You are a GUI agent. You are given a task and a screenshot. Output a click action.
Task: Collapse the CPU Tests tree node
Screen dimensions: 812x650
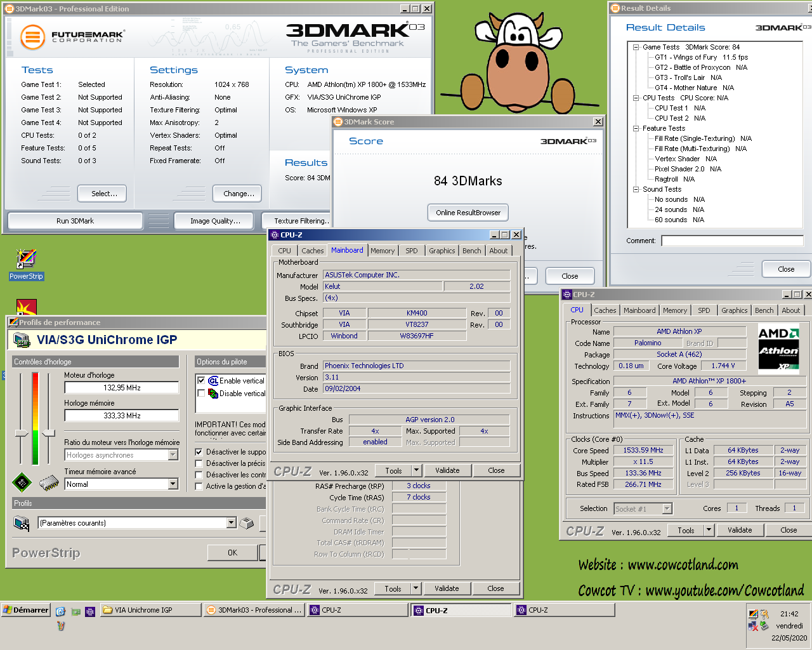[x=636, y=98]
